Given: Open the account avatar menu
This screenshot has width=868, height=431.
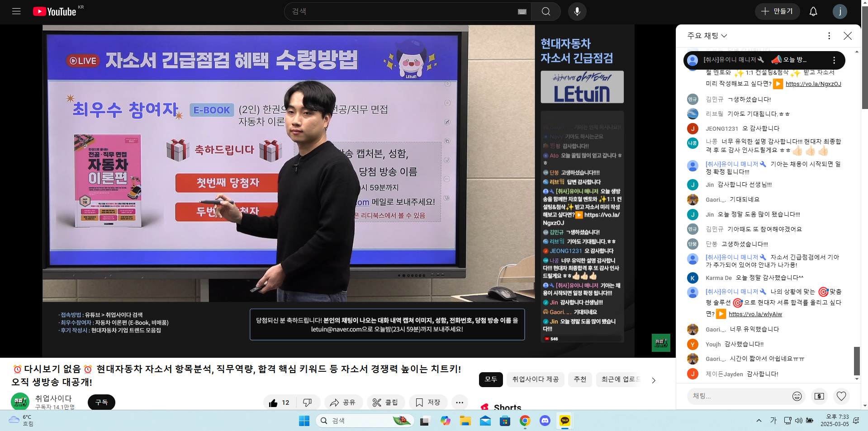Looking at the screenshot, I should (x=840, y=11).
